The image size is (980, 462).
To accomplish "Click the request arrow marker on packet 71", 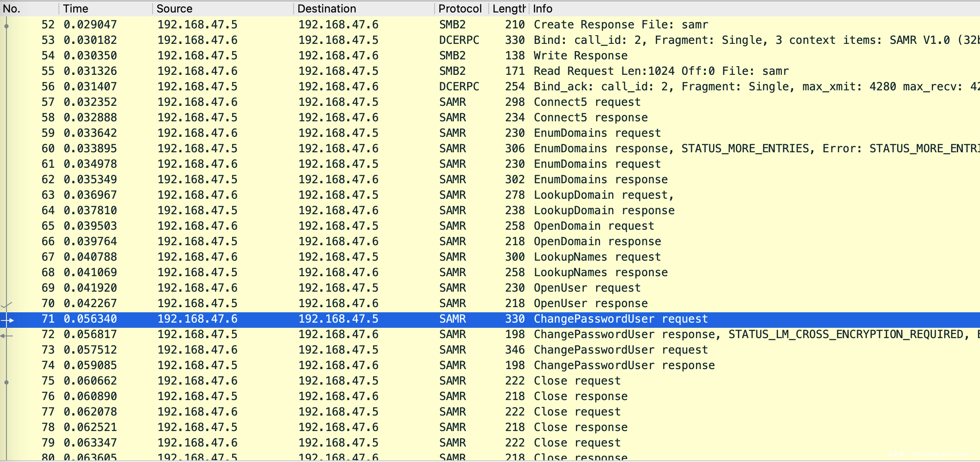I will (8, 320).
